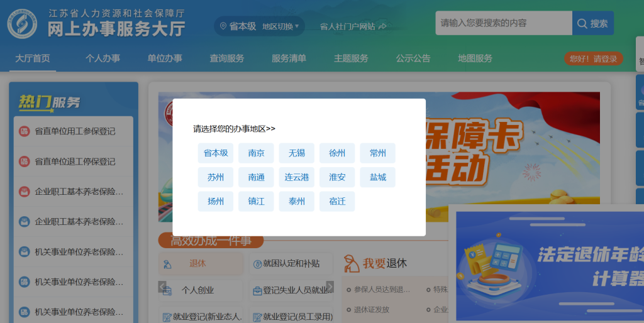This screenshot has width=644, height=323.
Task: Select 无锡 region
Action: (x=297, y=153)
